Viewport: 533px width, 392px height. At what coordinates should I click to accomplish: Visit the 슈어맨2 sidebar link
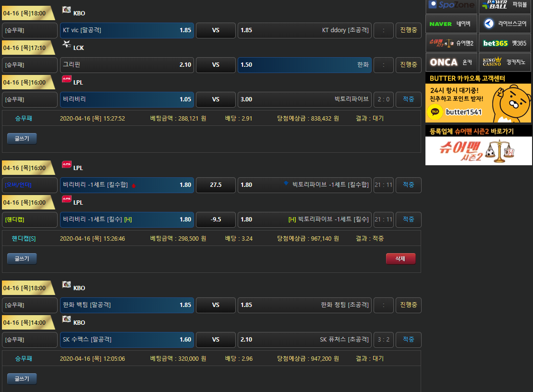451,43
